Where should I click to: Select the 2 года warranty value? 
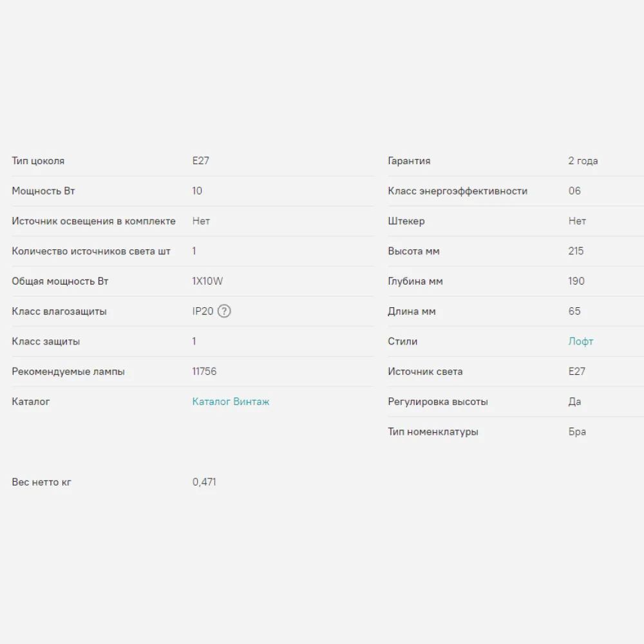(x=583, y=161)
